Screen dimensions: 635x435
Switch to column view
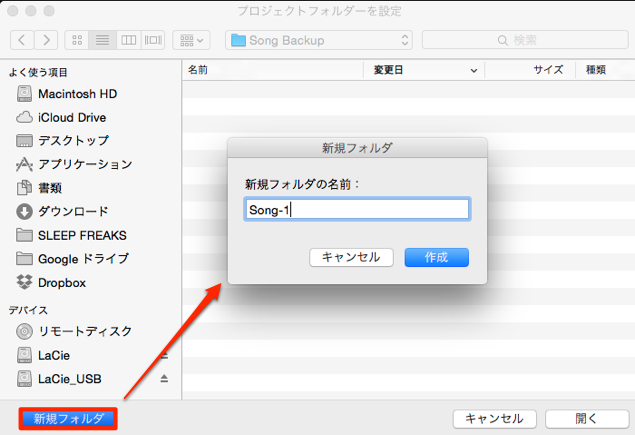(129, 40)
